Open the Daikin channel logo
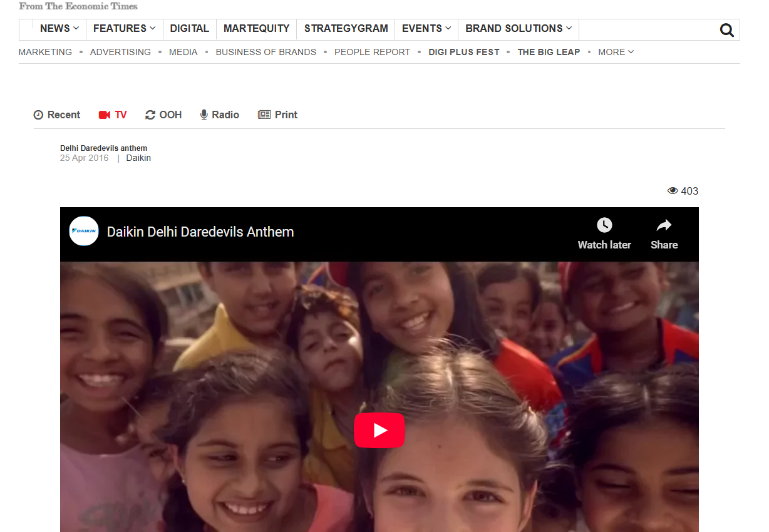This screenshot has height=532, width=769. tap(83, 232)
